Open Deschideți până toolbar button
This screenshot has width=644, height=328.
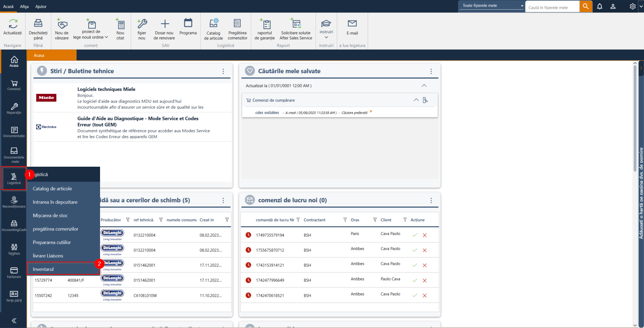(38, 29)
